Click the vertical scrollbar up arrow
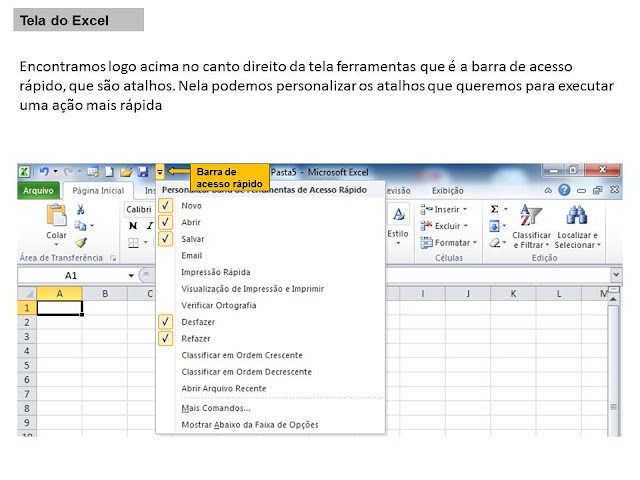640x480 pixels. coord(613,300)
